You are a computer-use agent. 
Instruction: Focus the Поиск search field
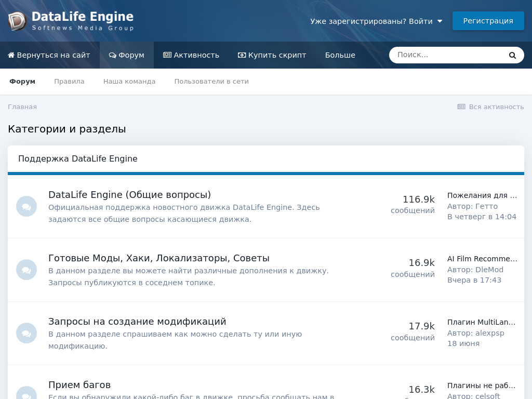tap(447, 55)
